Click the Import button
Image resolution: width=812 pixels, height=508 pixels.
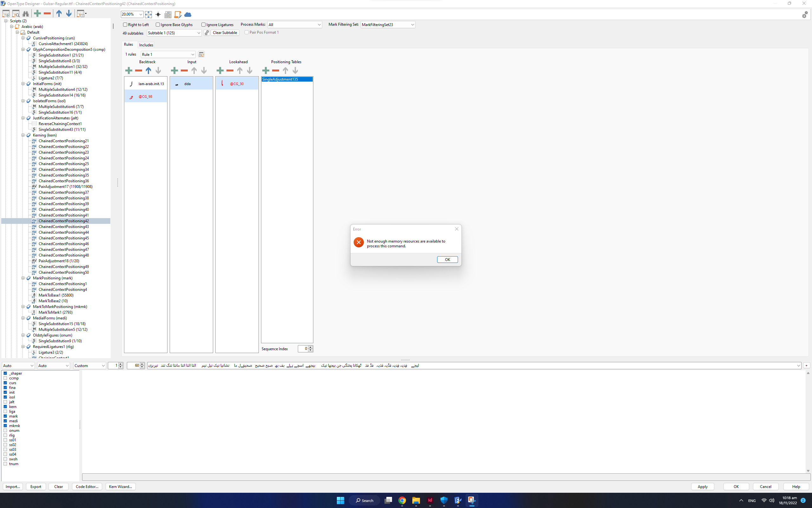point(13,486)
